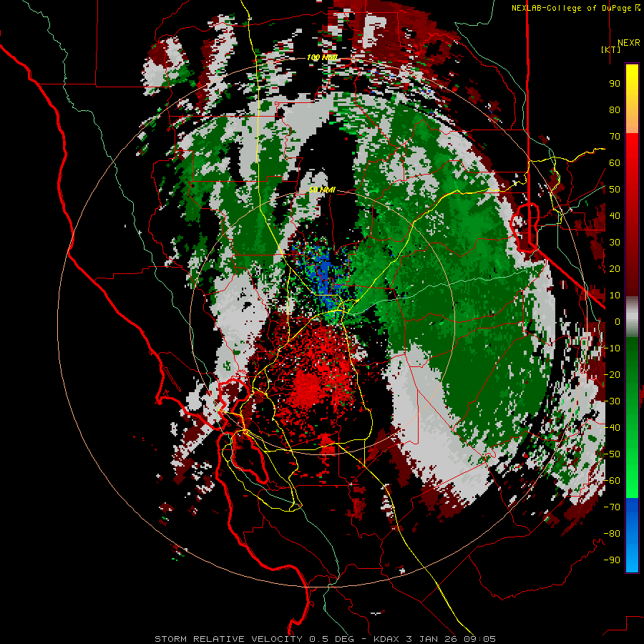The image size is (644, 644).
Task: Click the 0 value on the velocity scale
Action: click(618, 321)
